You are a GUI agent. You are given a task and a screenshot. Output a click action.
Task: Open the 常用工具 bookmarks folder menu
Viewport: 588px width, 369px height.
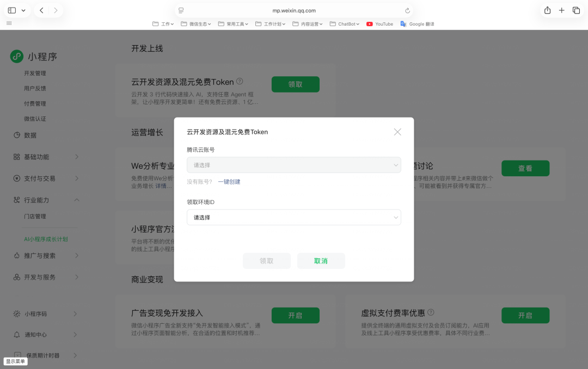click(232, 23)
